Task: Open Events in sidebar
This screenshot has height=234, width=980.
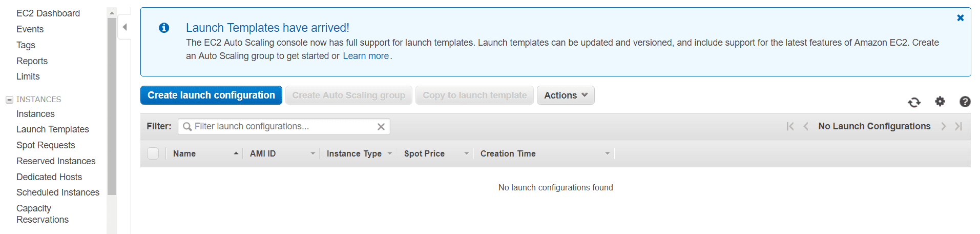Action: (30, 29)
